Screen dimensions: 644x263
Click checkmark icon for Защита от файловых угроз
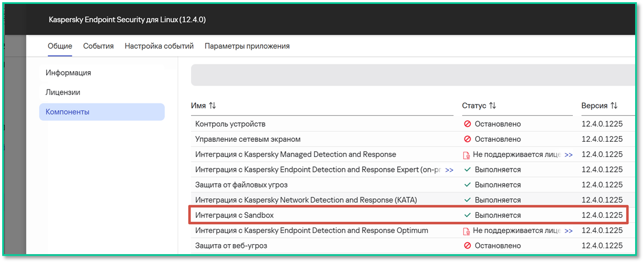(x=467, y=185)
